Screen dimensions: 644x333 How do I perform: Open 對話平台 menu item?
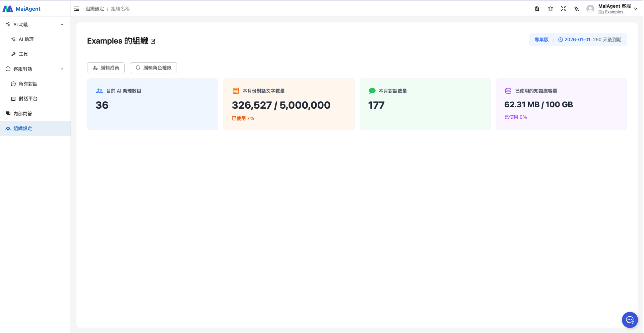[x=28, y=99]
